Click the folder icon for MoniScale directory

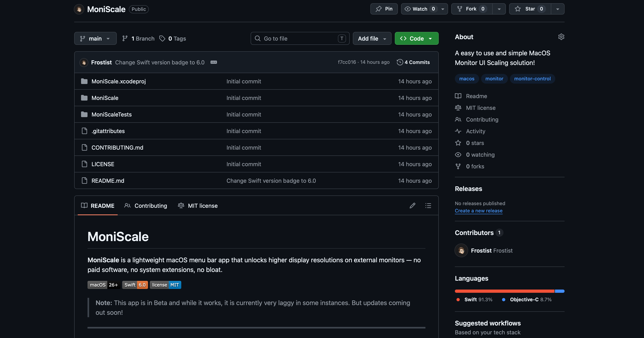(x=84, y=98)
